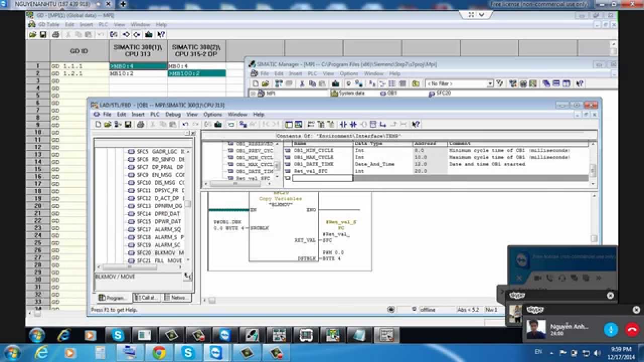
Task: Insert an output coil element
Action: click(364, 124)
